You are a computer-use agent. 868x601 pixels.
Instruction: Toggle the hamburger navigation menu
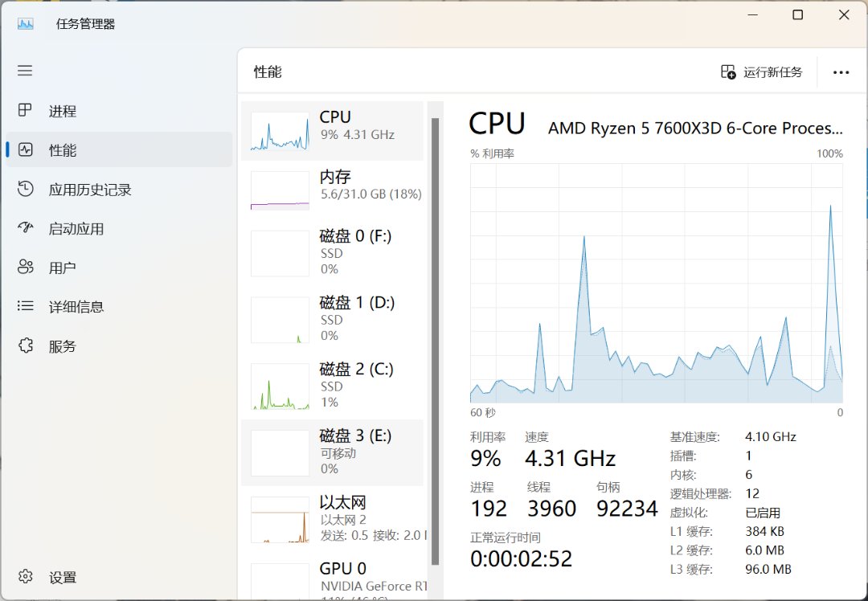[25, 71]
